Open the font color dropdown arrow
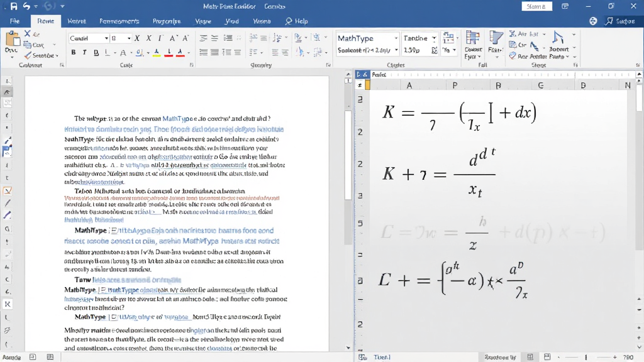The width and height of the screenshot is (644, 362). coord(189,53)
